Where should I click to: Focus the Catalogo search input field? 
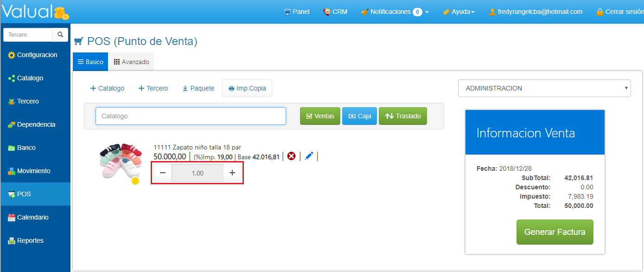tap(191, 116)
